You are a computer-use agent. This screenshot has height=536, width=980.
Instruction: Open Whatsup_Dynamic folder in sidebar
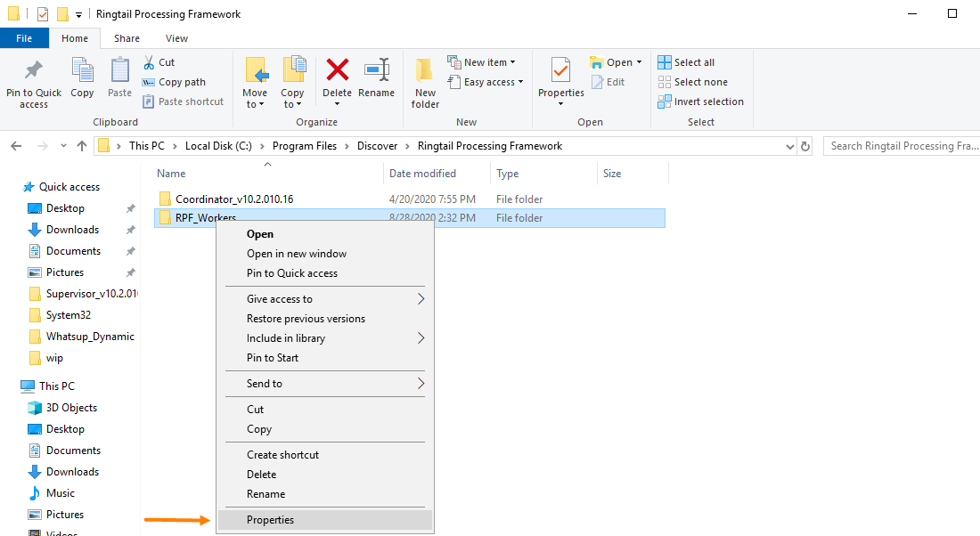point(90,336)
